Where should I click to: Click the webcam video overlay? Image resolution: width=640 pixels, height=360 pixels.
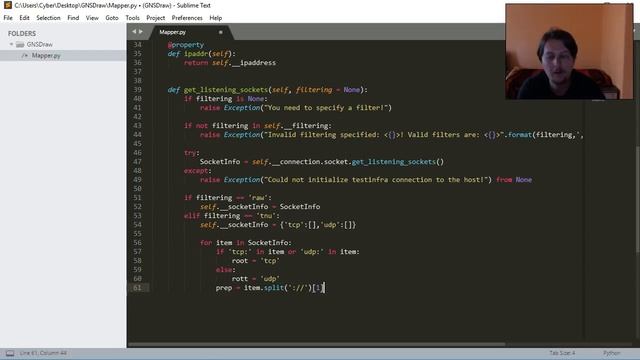569,51
